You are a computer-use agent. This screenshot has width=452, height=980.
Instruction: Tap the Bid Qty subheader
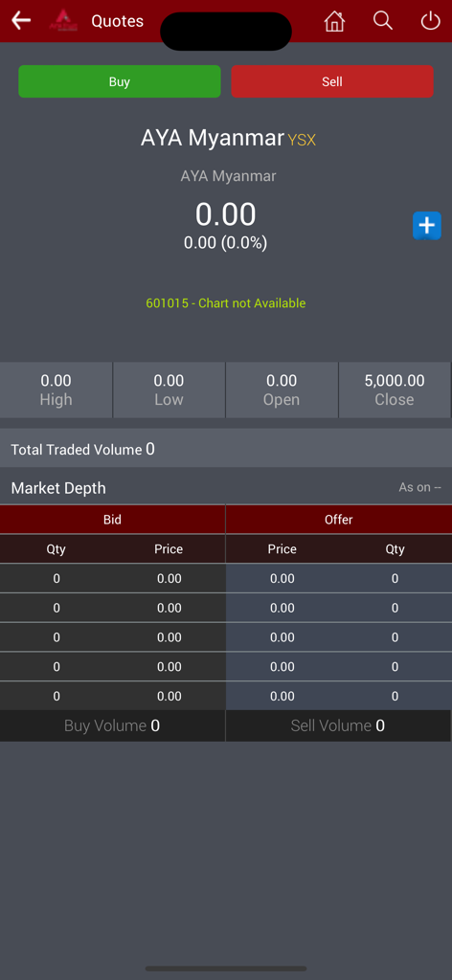[x=56, y=548]
